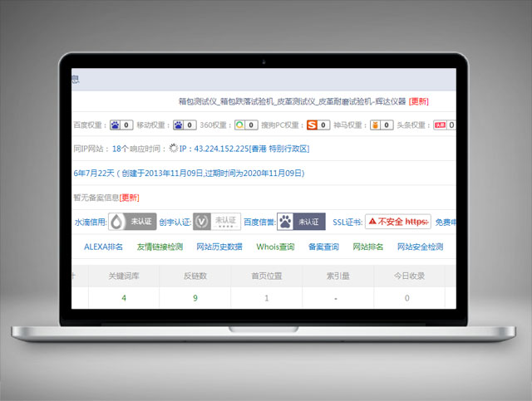The height and width of the screenshot is (401, 532).
Task: Click the 移动权重 label
Action: [x=153, y=125]
